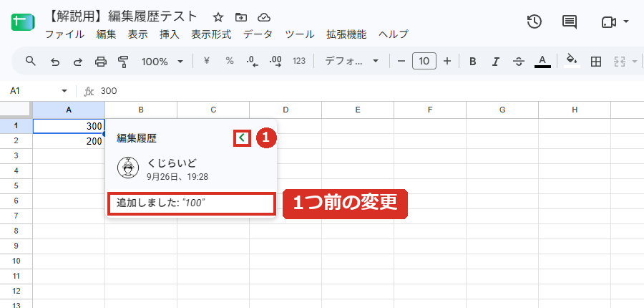This screenshot has height=308, width=644.
Task: Click the くじらいど user avatar
Action: [128, 168]
